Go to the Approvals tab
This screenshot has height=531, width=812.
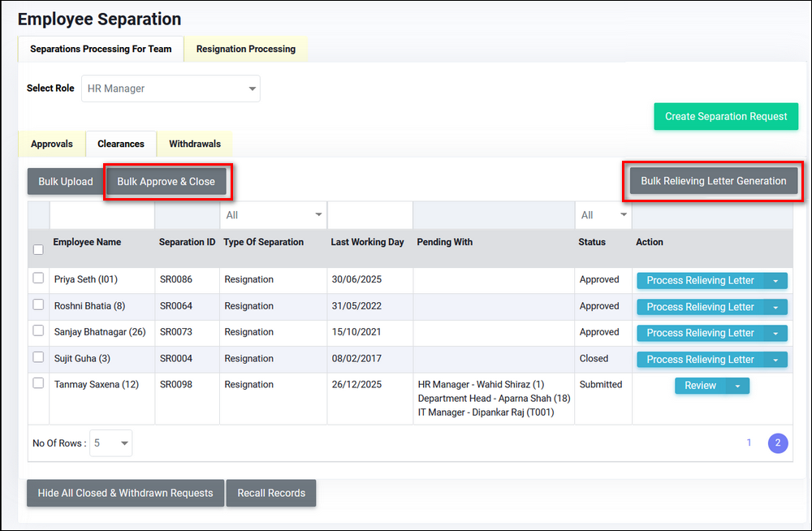coord(52,144)
